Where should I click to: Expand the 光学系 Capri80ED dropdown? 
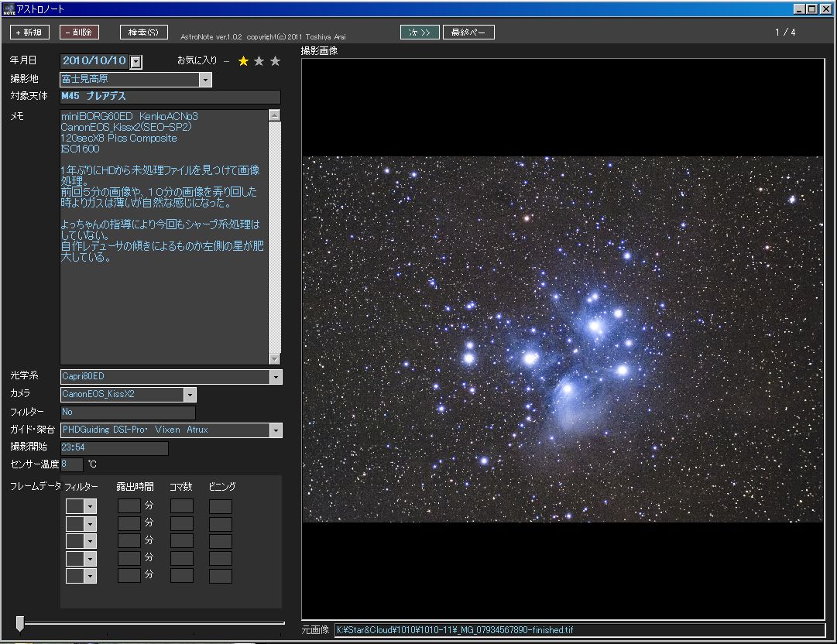pos(276,377)
